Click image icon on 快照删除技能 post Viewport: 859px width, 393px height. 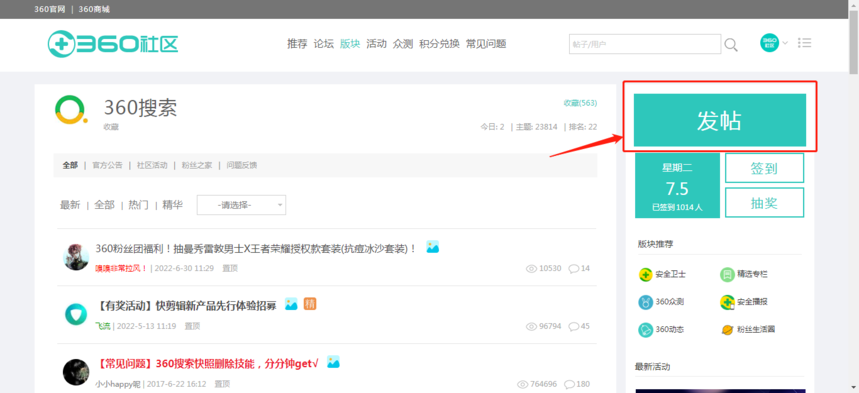point(333,362)
